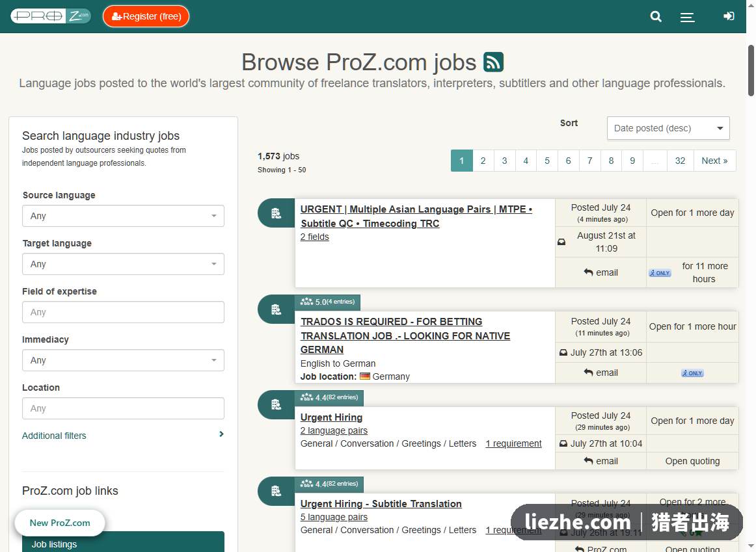Click the 5.0 rating badge with 4 entries
Screen dimensions: 756x552
click(x=327, y=302)
